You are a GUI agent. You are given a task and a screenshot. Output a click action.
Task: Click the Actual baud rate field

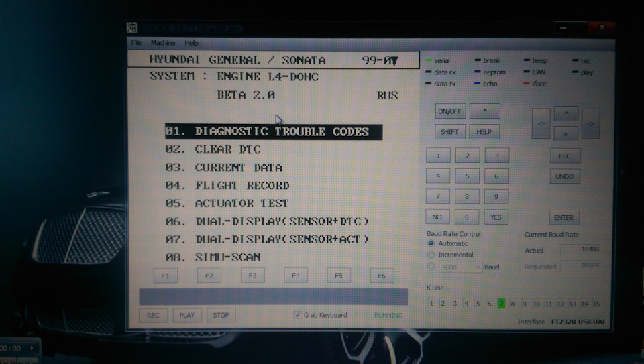tap(581, 249)
